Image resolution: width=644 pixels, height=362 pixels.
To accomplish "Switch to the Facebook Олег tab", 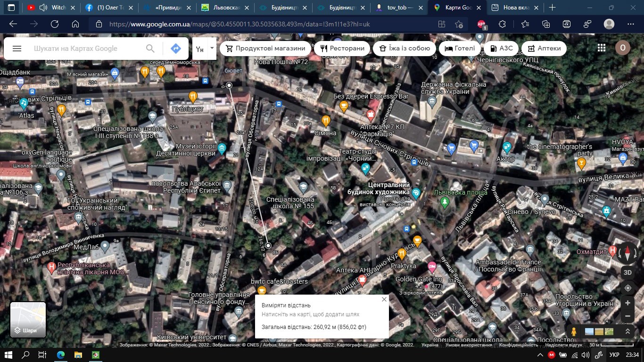I will pos(109,8).
